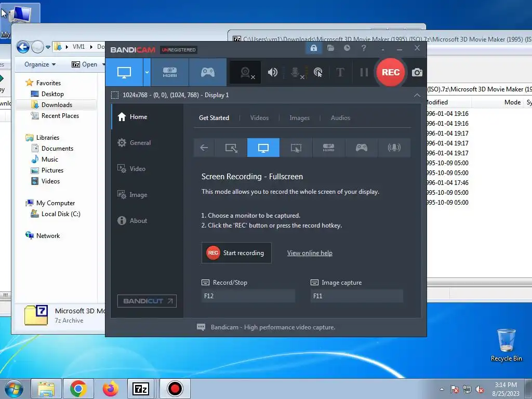Open screen recording mode dropdown arrow
Screen dimensions: 532x399
(147, 72)
